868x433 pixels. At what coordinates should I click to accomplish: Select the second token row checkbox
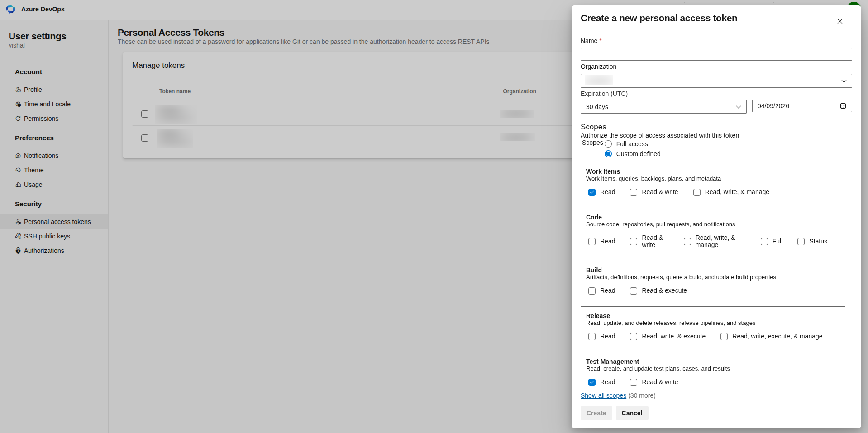145,138
